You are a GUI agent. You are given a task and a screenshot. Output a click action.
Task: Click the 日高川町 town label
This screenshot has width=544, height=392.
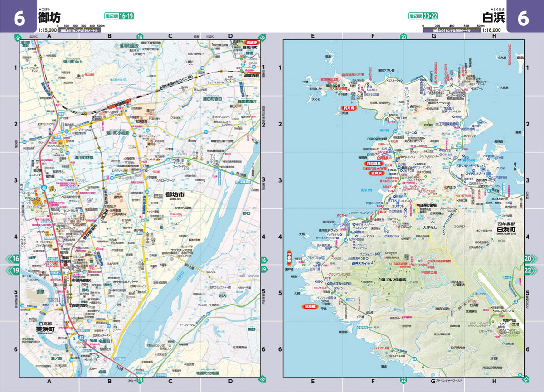[x=250, y=47]
